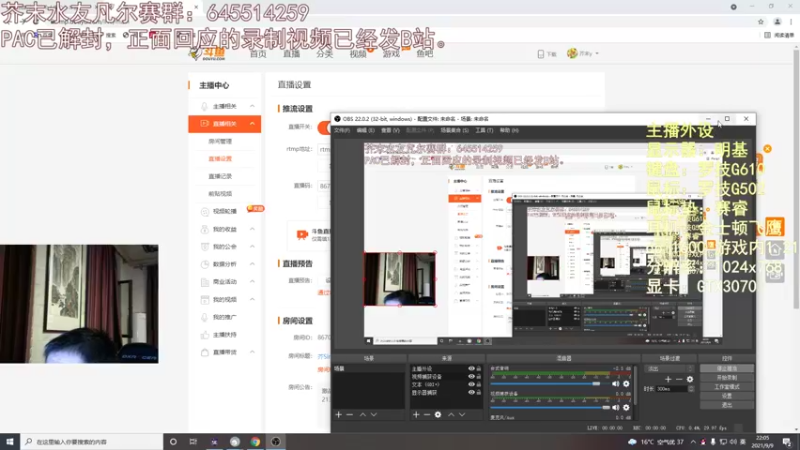The width and height of the screenshot is (800, 450).
Task: Click the Windows taskbar search box
Action: tap(92, 442)
